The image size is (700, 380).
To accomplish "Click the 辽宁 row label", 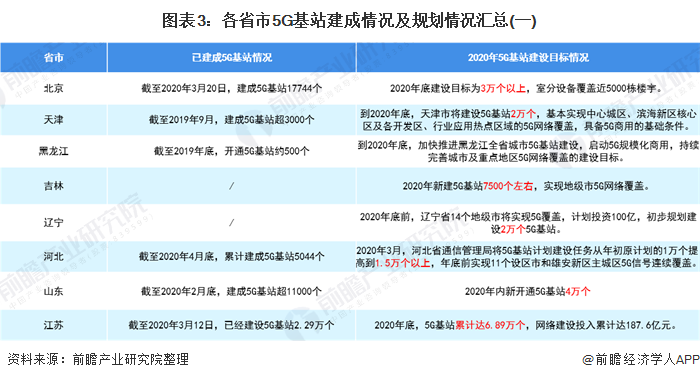I will pyautogui.click(x=54, y=222).
